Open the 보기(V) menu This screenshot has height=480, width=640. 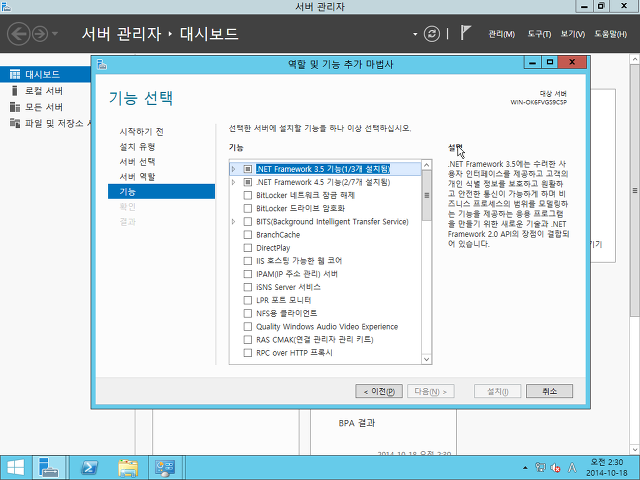pyautogui.click(x=573, y=34)
